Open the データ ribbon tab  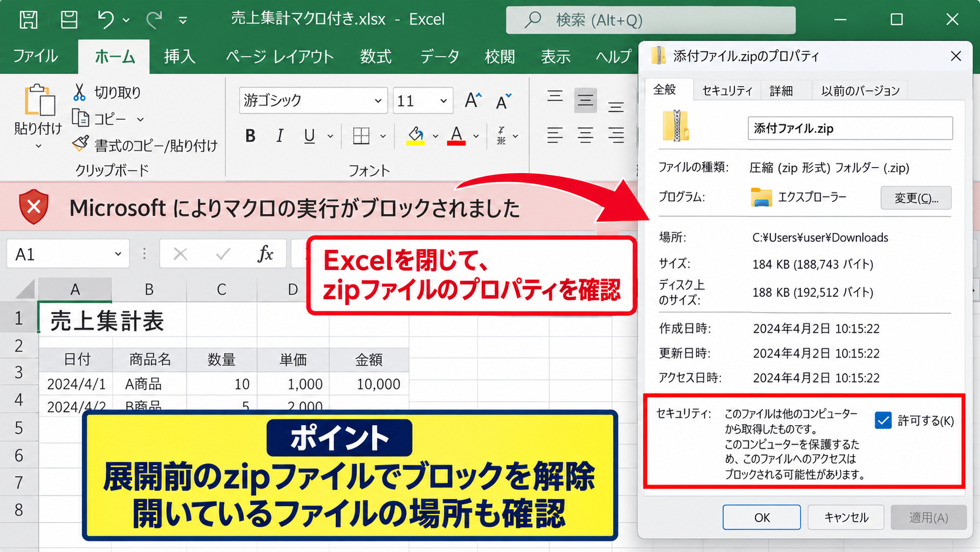440,56
